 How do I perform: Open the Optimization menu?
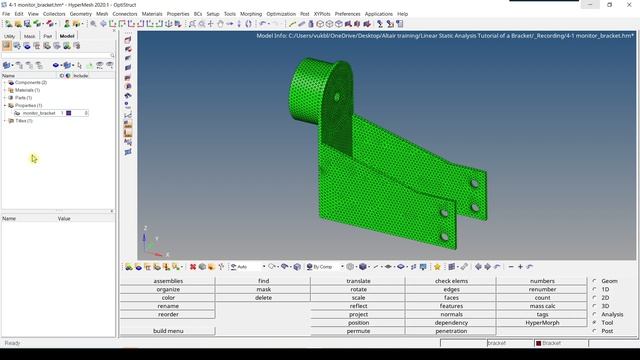pyautogui.click(x=281, y=14)
